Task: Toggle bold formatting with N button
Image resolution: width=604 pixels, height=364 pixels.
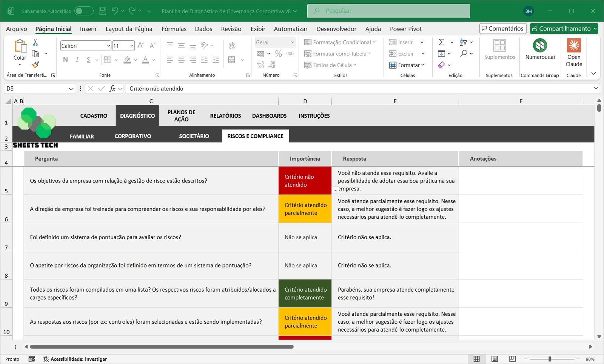Action: coord(66,60)
